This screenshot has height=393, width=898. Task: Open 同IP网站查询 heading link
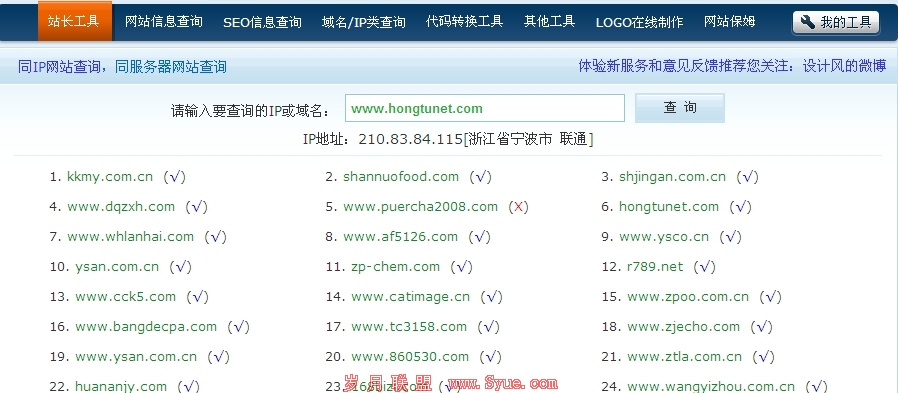click(60, 67)
